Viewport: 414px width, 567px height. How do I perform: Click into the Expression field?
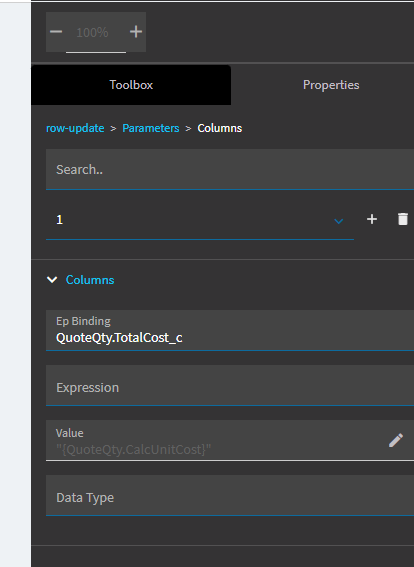tap(230, 385)
